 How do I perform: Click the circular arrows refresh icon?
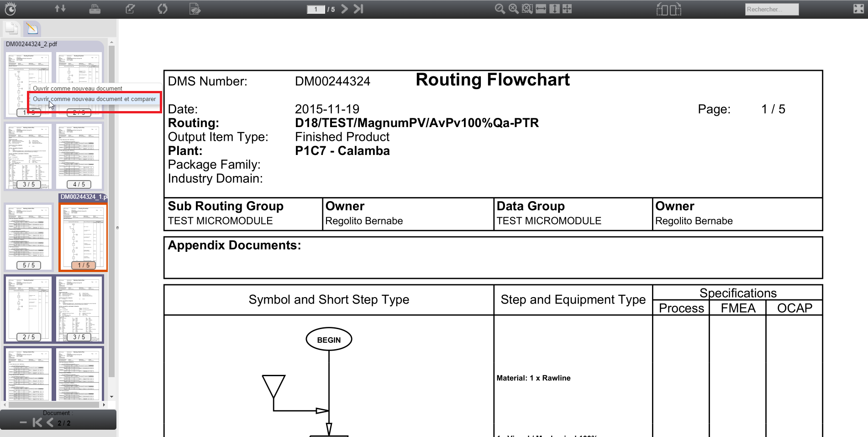pos(163,9)
